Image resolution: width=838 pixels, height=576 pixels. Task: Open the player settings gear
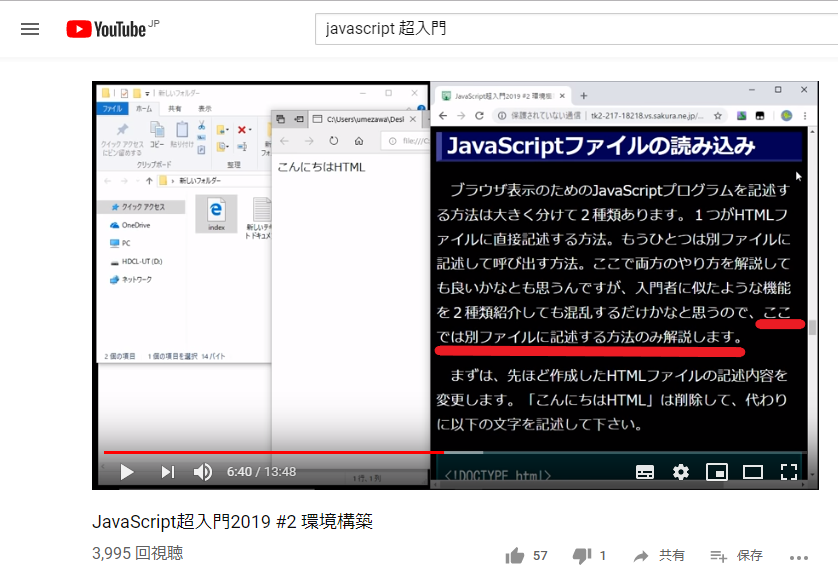[x=680, y=472]
